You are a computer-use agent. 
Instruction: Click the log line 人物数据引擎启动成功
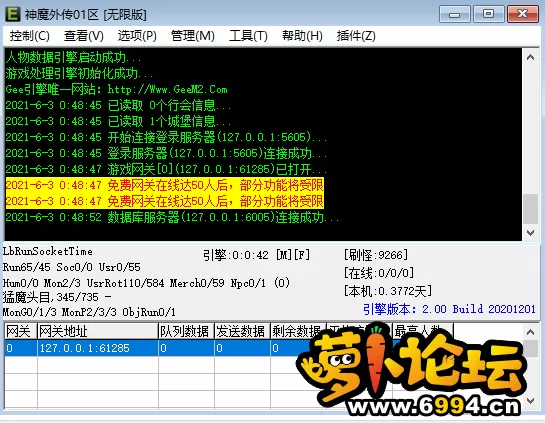click(73, 57)
